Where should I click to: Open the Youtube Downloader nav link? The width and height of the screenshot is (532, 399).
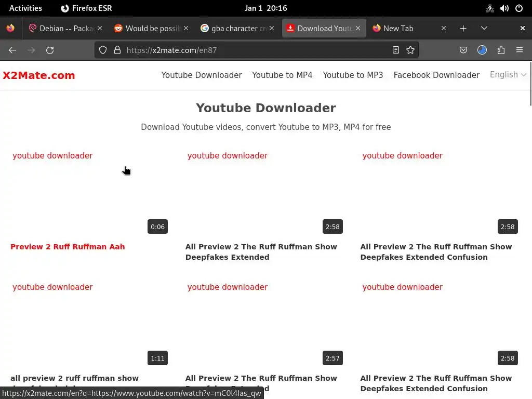click(202, 75)
